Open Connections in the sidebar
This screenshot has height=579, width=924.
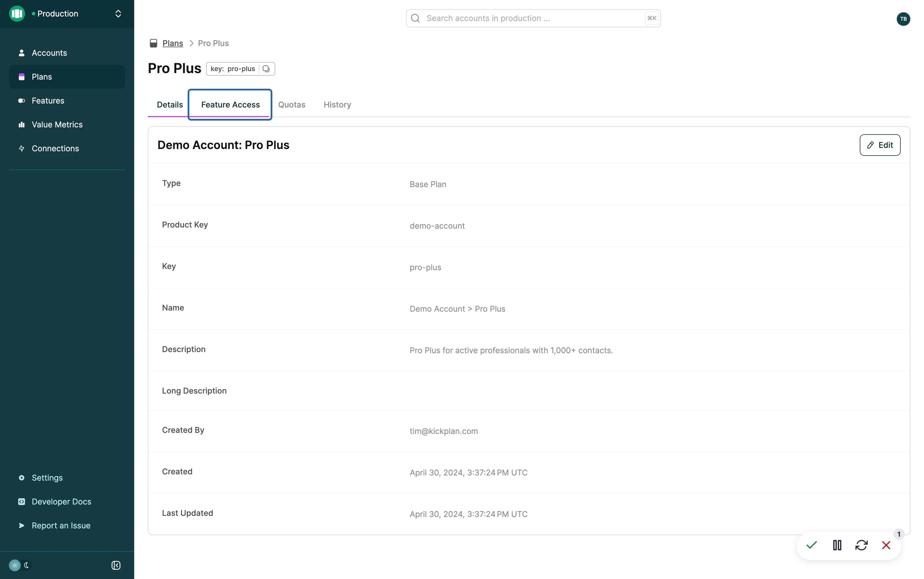67,148
